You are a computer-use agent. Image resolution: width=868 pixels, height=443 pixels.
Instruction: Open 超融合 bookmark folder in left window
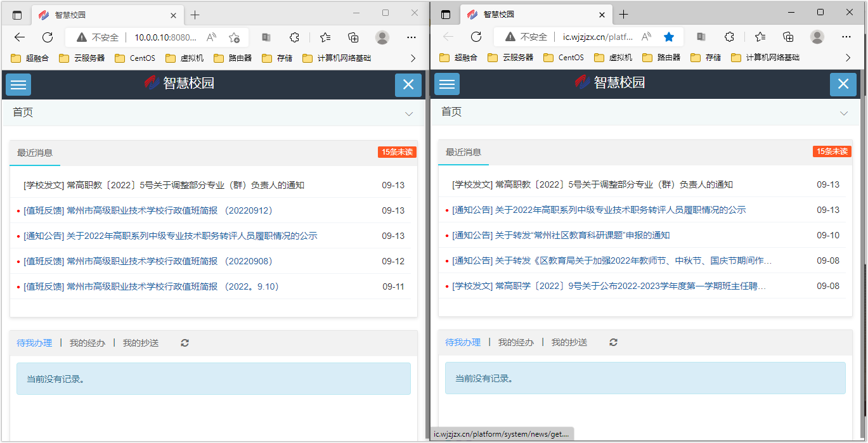tap(30, 58)
